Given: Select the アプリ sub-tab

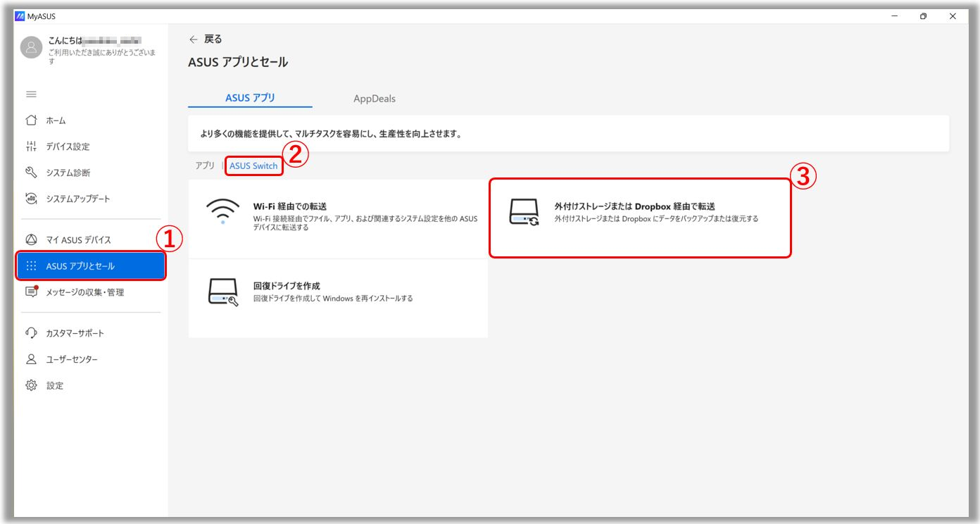Looking at the screenshot, I should 205,166.
